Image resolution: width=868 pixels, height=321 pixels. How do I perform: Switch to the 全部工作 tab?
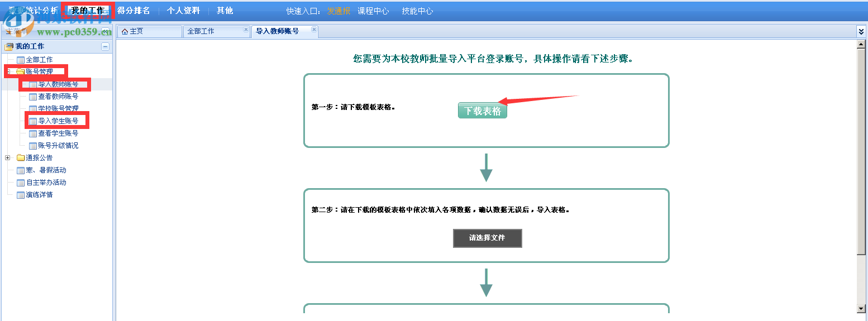click(216, 31)
